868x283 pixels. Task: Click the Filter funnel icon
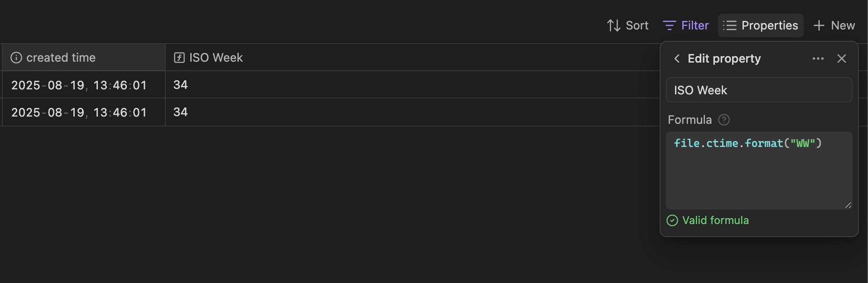(669, 25)
